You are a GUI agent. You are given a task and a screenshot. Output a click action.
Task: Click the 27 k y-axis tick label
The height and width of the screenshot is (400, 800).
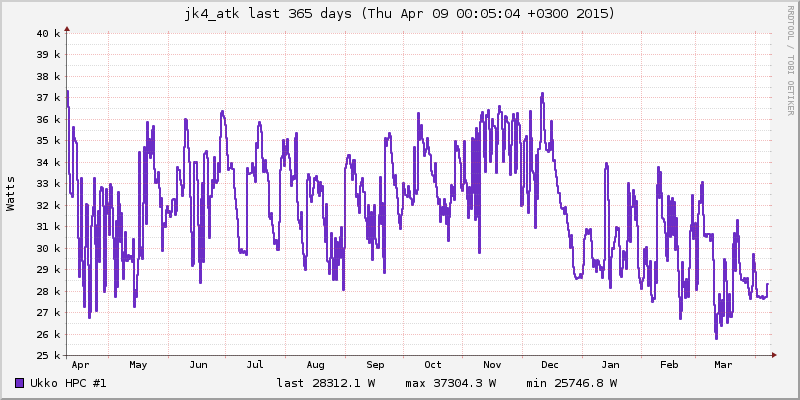(x=49, y=313)
